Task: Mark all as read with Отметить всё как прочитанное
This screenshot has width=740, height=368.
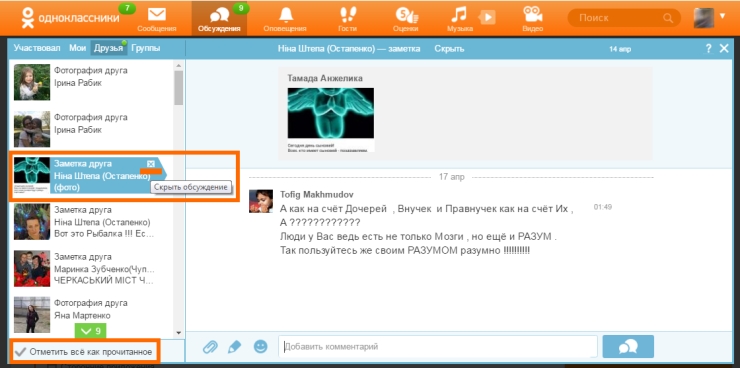Action: tap(84, 351)
